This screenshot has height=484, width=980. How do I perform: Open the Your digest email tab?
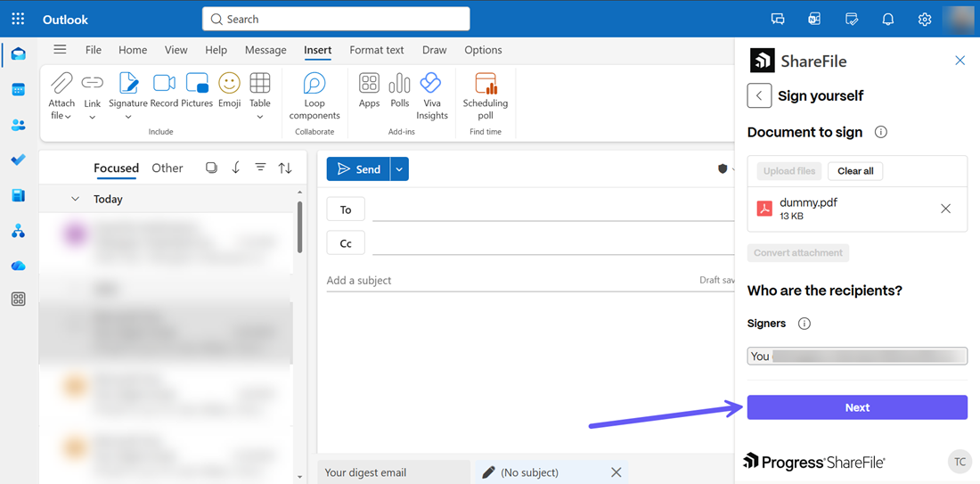click(394, 472)
